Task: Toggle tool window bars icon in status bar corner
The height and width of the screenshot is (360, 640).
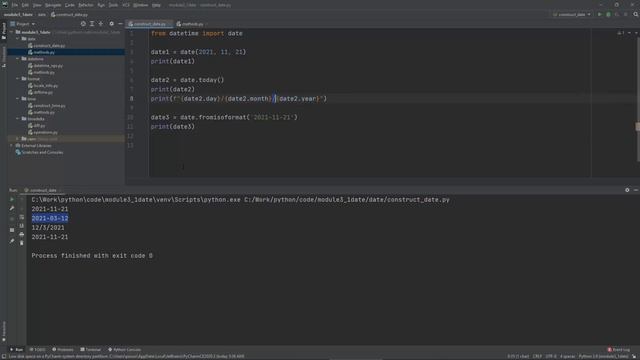Action: coord(4,356)
